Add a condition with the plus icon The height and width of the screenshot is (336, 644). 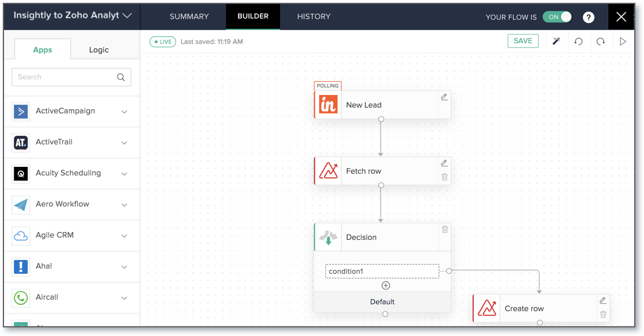point(386,285)
